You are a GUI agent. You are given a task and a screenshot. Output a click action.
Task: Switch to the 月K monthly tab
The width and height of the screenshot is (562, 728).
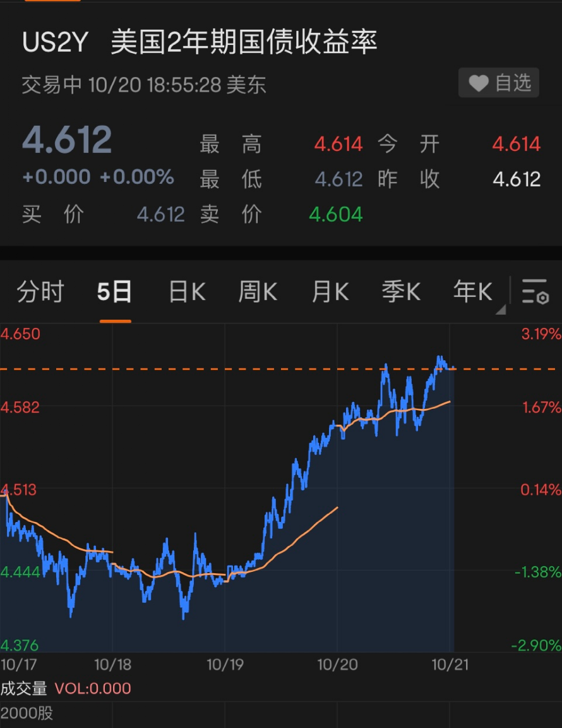point(330,292)
